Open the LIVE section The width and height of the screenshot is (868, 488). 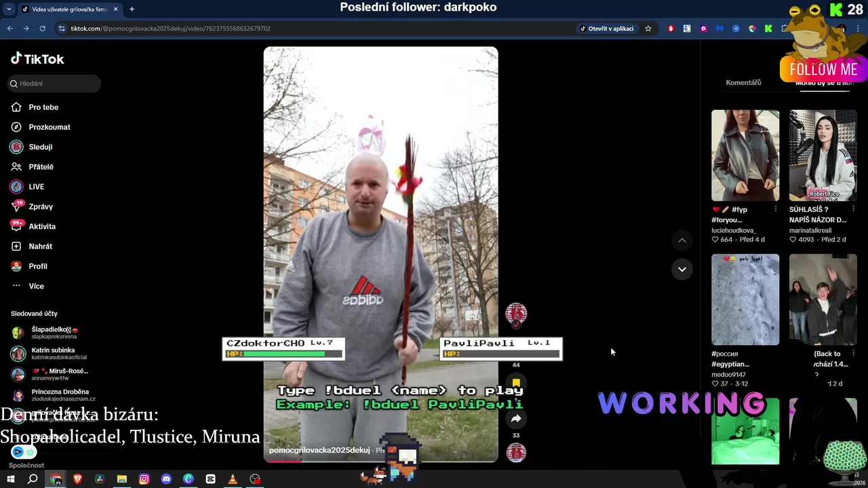pyautogui.click(x=36, y=186)
